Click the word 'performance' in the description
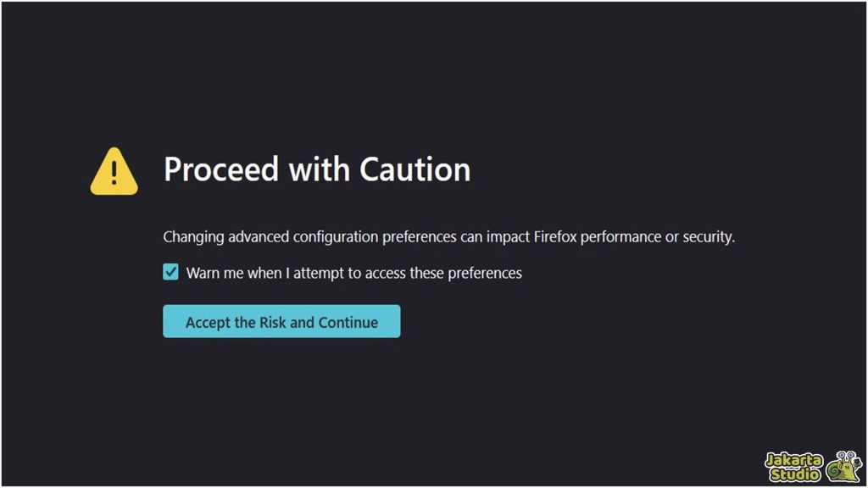Screen dimensions: 868x488 pos(621,237)
